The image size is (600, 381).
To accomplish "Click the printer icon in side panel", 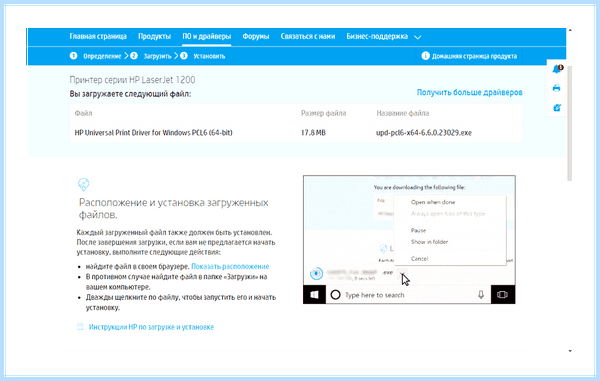I will click(556, 88).
